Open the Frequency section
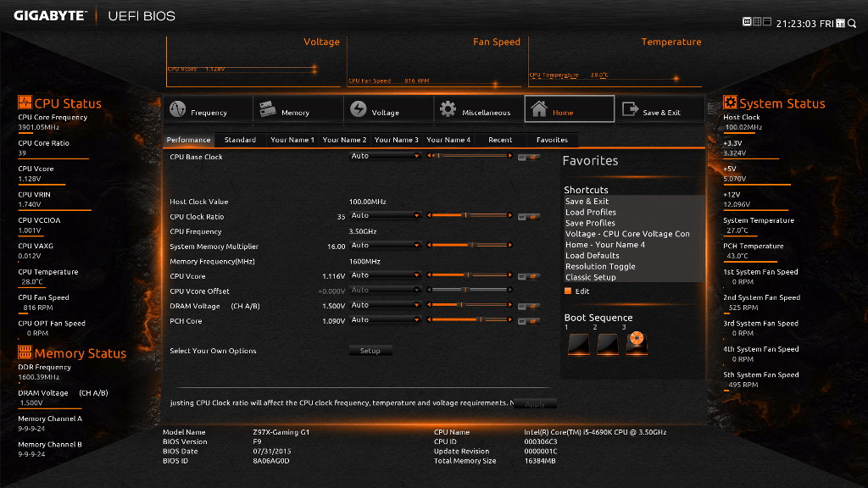 click(x=209, y=108)
